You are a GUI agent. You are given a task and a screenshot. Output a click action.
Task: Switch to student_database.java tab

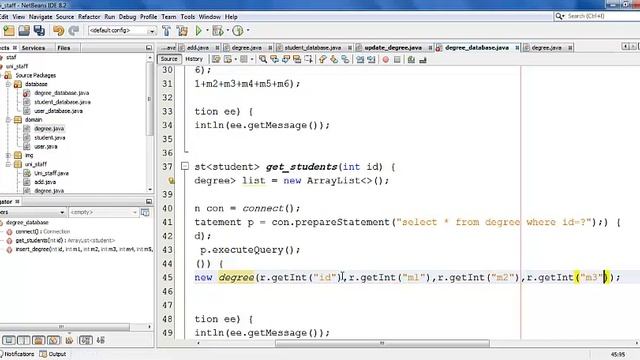[313, 48]
